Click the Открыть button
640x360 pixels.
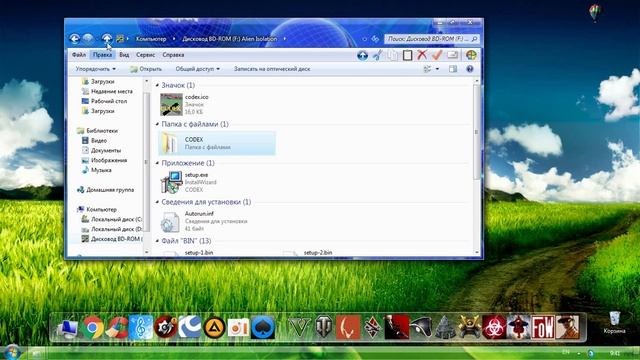pyautogui.click(x=146, y=69)
